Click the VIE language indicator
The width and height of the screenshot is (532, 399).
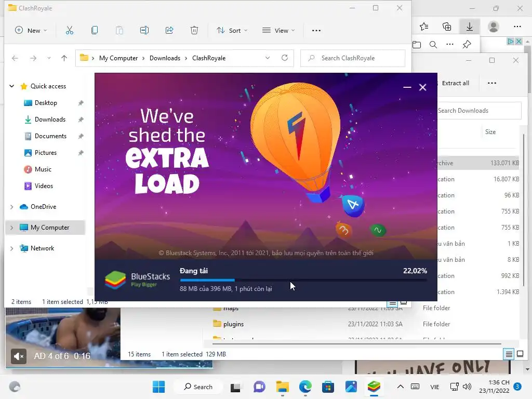(x=435, y=387)
